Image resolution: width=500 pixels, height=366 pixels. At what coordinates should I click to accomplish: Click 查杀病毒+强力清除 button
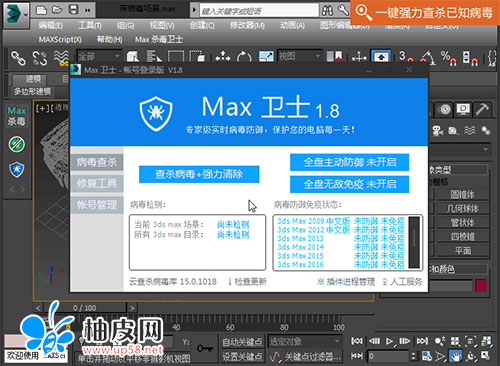click(x=199, y=174)
